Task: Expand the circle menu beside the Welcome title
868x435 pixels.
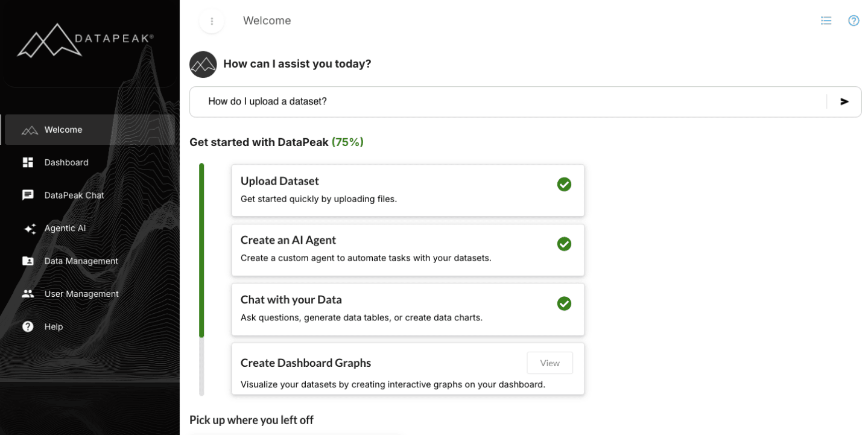Action: pos(212,21)
